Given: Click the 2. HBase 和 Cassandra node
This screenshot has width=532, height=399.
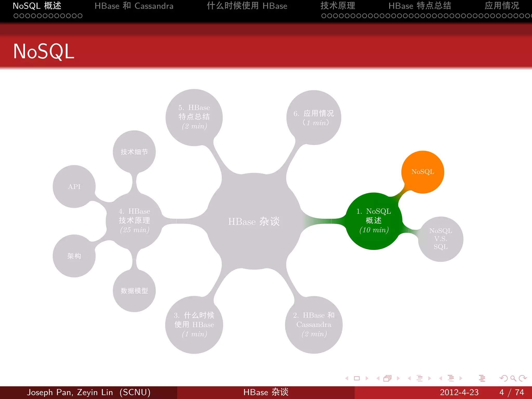Looking at the screenshot, I should [314, 325].
